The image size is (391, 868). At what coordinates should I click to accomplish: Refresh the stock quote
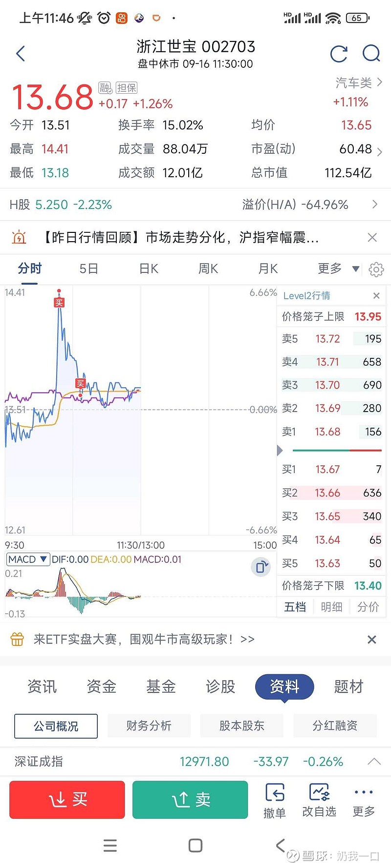(339, 54)
